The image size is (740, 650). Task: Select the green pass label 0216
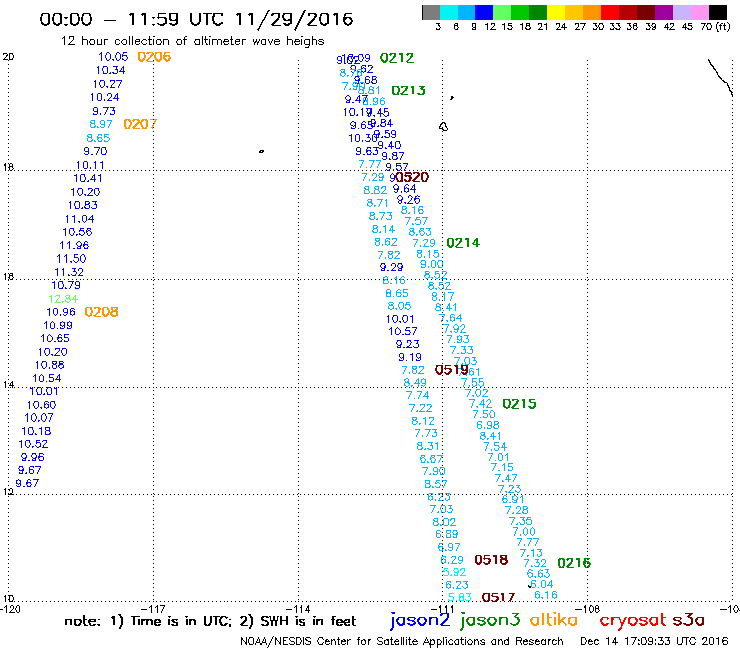point(574,563)
